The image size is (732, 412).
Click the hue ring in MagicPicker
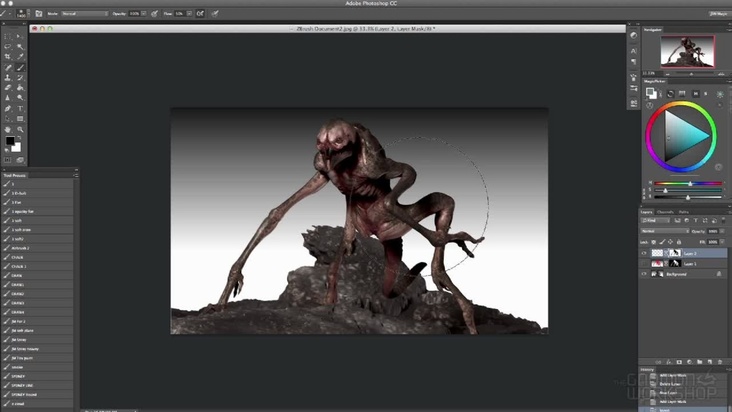point(681,105)
